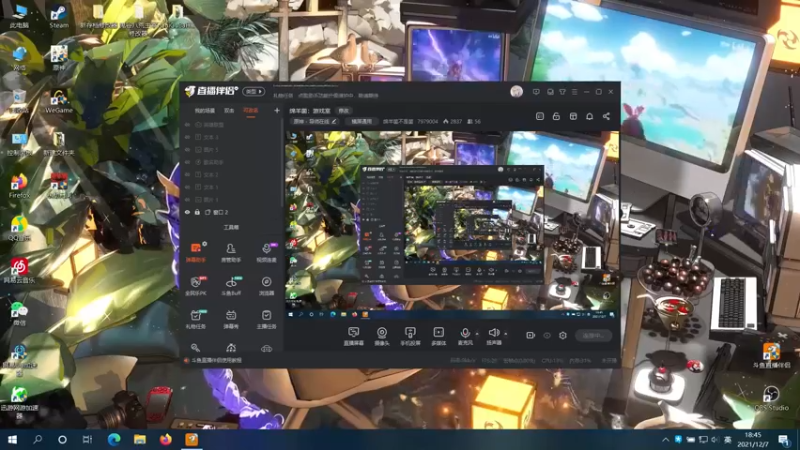The height and width of the screenshot is (450, 800).
Task: Open Microsoft Edge from the taskbar
Action: (114, 439)
